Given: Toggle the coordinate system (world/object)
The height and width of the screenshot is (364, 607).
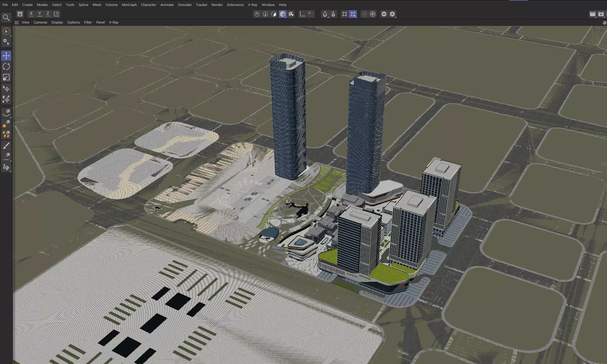Looking at the screenshot, I should pos(57,14).
